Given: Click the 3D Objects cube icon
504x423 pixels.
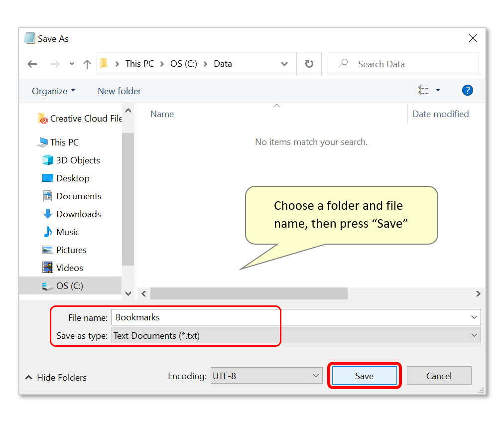Looking at the screenshot, I should click(x=48, y=160).
